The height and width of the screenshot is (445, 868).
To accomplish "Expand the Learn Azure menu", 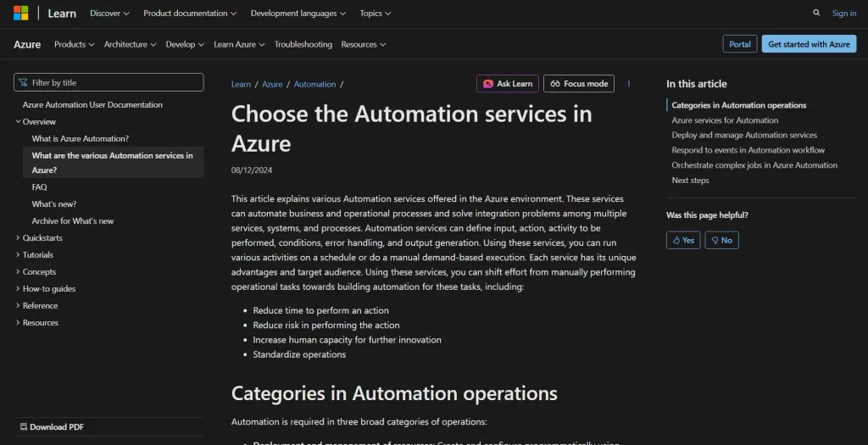I will (x=239, y=44).
